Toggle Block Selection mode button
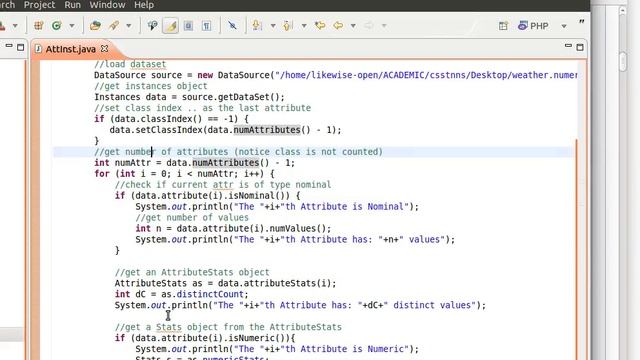This screenshot has width=640, height=360. pyautogui.click(x=188, y=26)
